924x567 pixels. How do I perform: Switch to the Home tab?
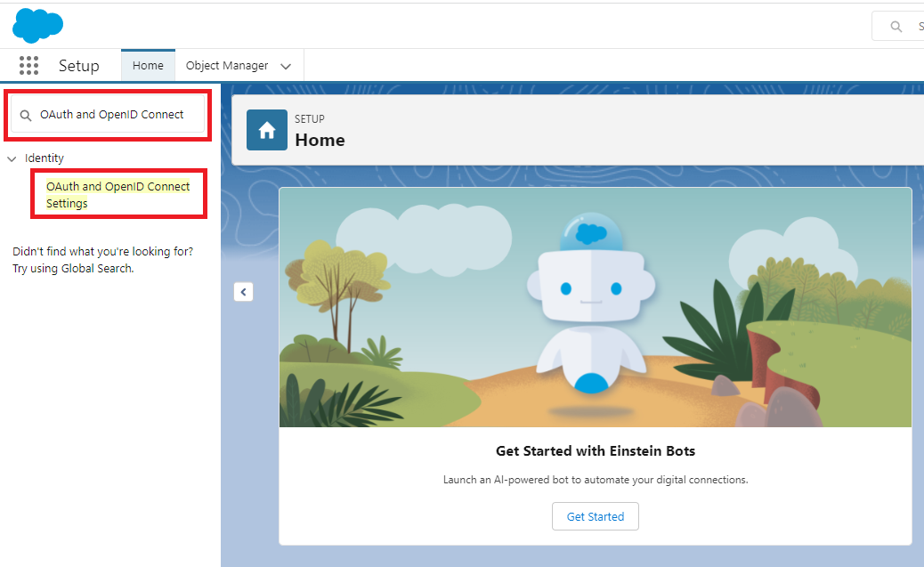point(148,66)
